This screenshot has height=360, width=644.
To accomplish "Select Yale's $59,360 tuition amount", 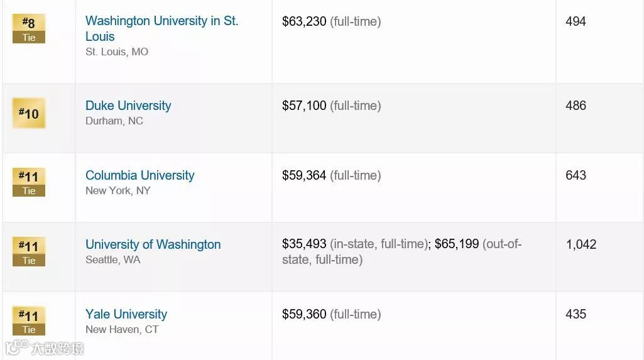I will [304, 314].
